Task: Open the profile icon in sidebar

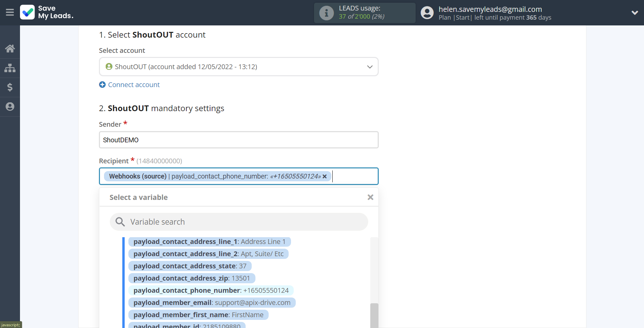Action: 10,107
